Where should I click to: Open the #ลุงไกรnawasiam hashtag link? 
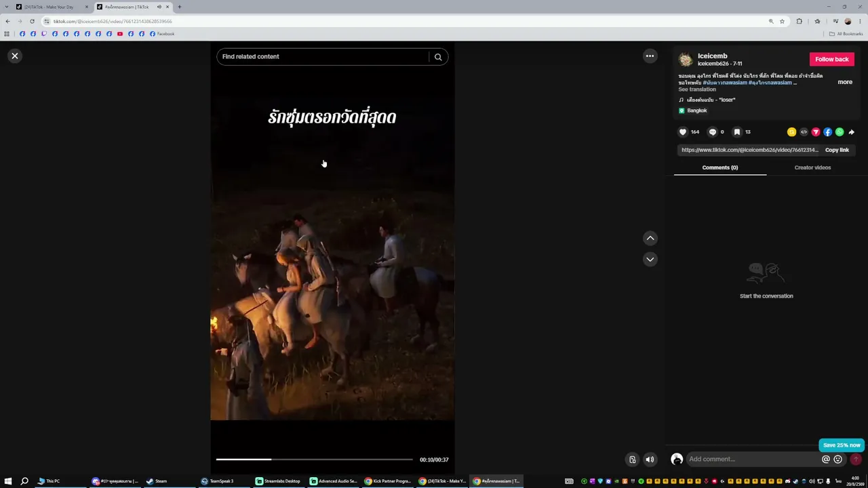pyautogui.click(x=770, y=83)
